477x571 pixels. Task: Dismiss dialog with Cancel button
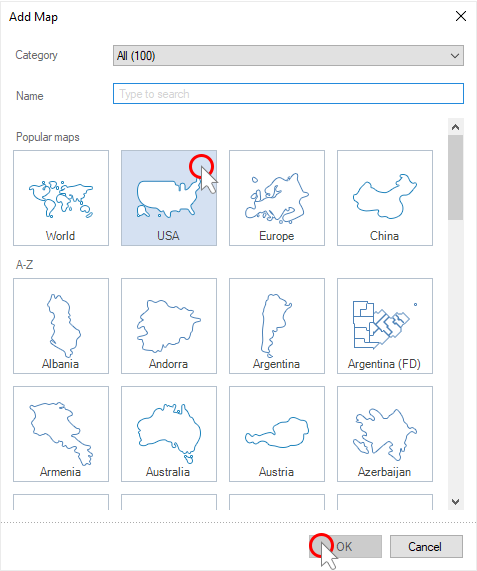426,546
